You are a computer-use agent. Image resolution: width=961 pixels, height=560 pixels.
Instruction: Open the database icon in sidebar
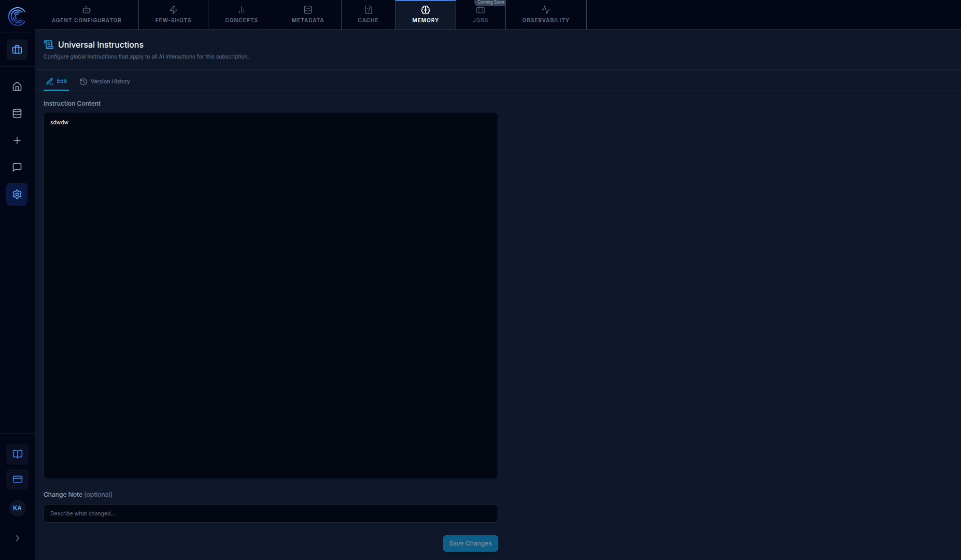tap(17, 113)
